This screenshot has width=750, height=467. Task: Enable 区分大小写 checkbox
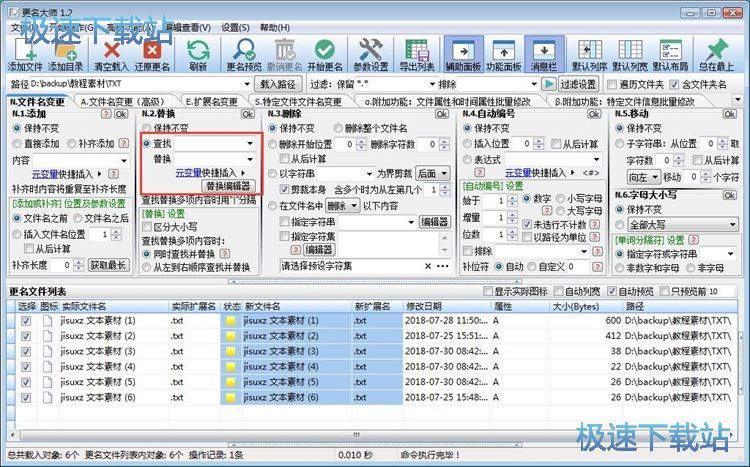pos(147,227)
